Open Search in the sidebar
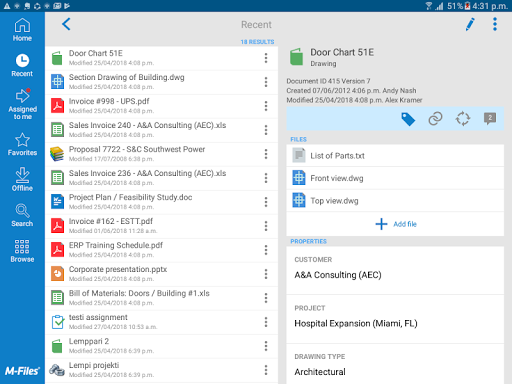512x384 pixels. point(22,215)
